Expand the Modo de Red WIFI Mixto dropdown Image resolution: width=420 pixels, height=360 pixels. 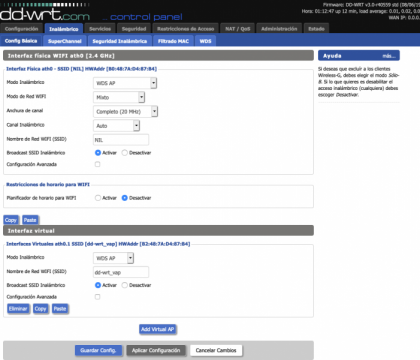(119, 97)
